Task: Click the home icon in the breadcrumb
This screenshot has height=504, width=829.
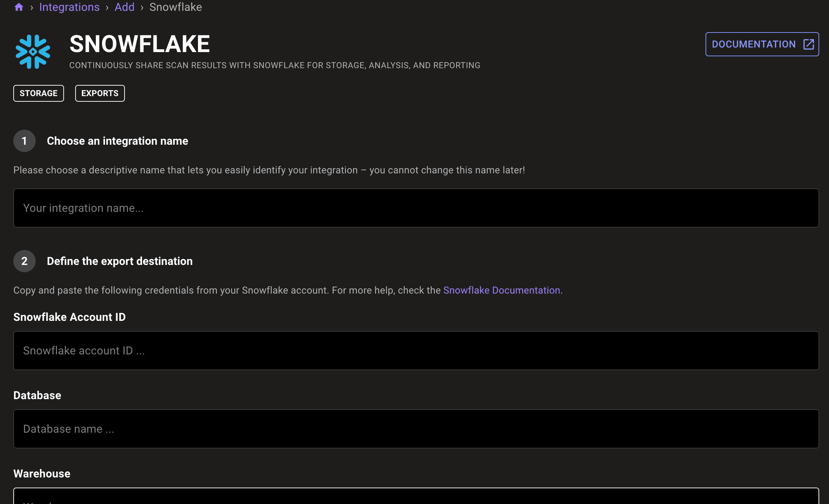Action: pyautogui.click(x=19, y=7)
